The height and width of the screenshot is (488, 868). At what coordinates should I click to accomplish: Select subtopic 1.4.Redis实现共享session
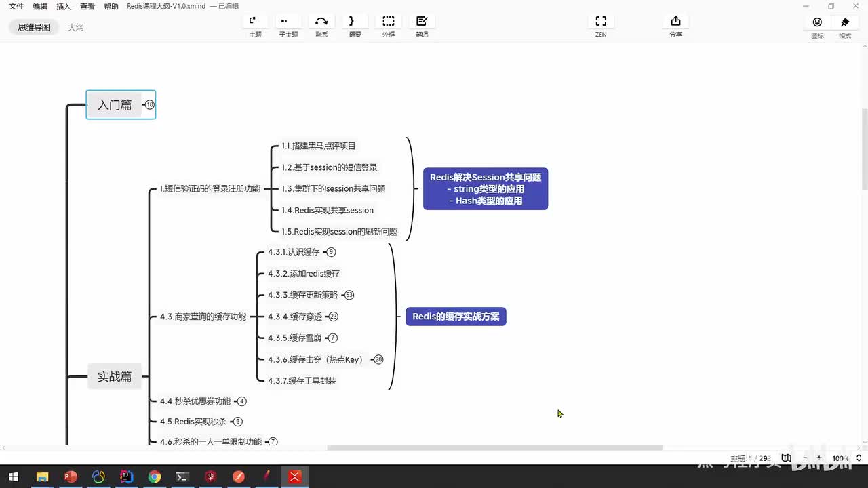(328, 210)
